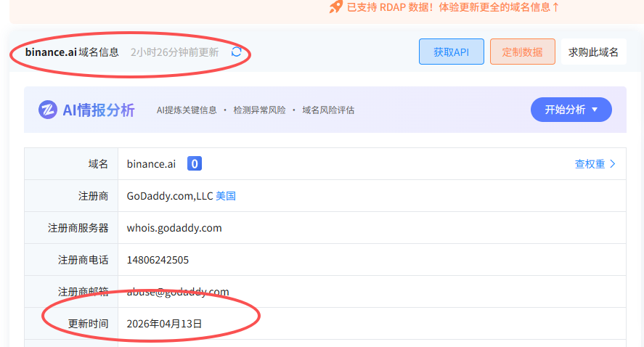This screenshot has width=644, height=347.
Task: Select the 域名 row label
Action: (98, 164)
